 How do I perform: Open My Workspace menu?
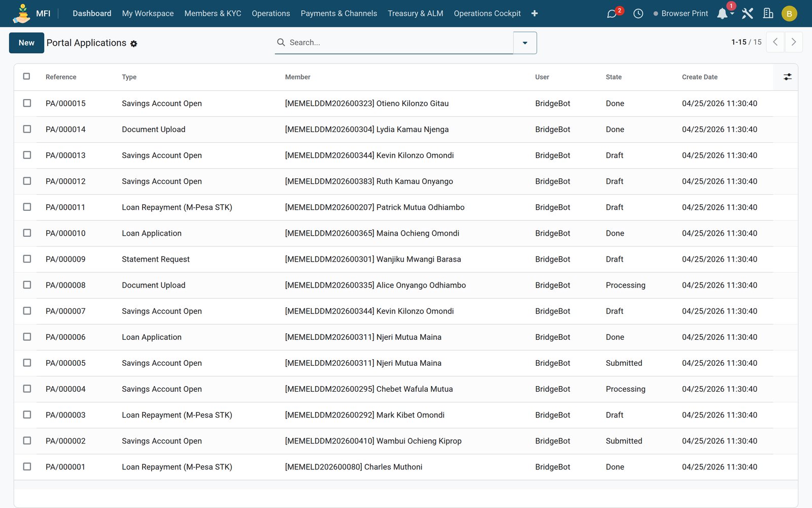[148, 13]
